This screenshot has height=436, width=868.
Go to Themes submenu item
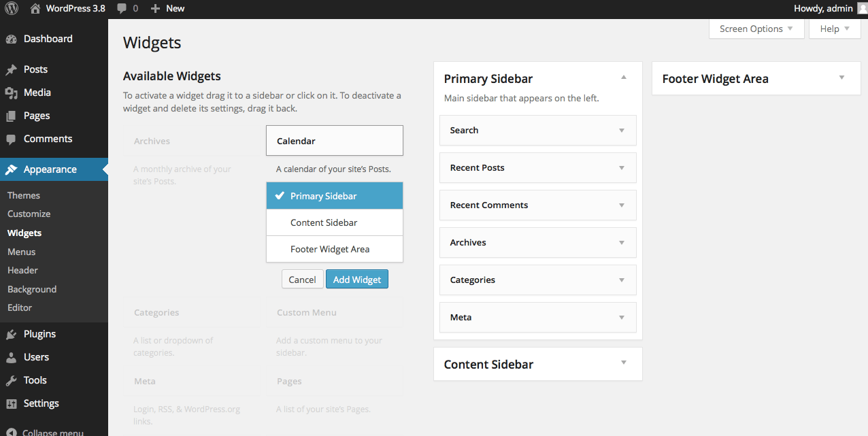click(24, 195)
